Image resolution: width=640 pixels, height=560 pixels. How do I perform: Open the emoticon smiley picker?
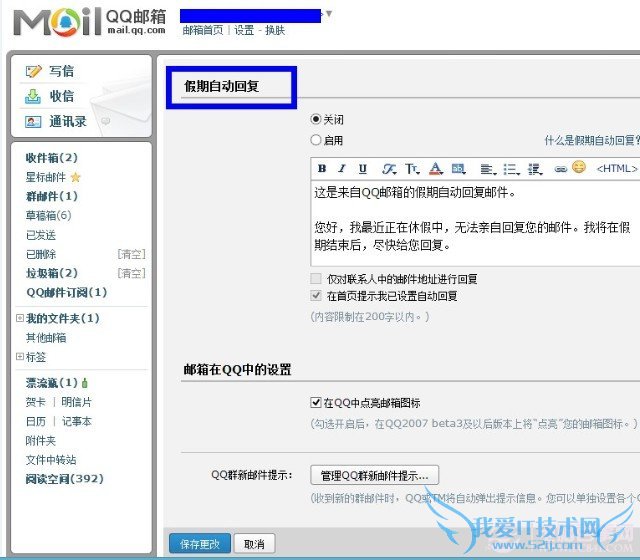(579, 167)
